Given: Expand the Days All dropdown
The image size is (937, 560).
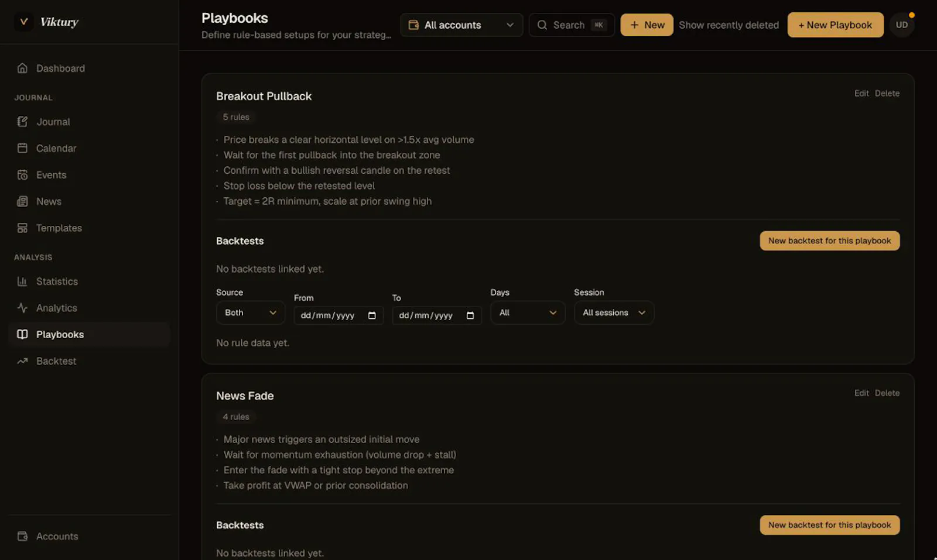Looking at the screenshot, I should tap(528, 312).
